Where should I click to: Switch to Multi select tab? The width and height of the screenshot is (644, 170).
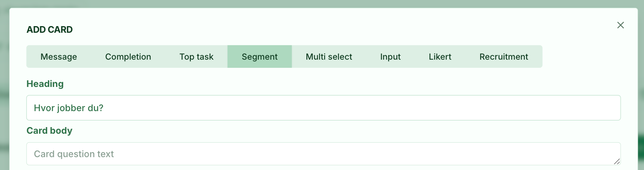329,57
